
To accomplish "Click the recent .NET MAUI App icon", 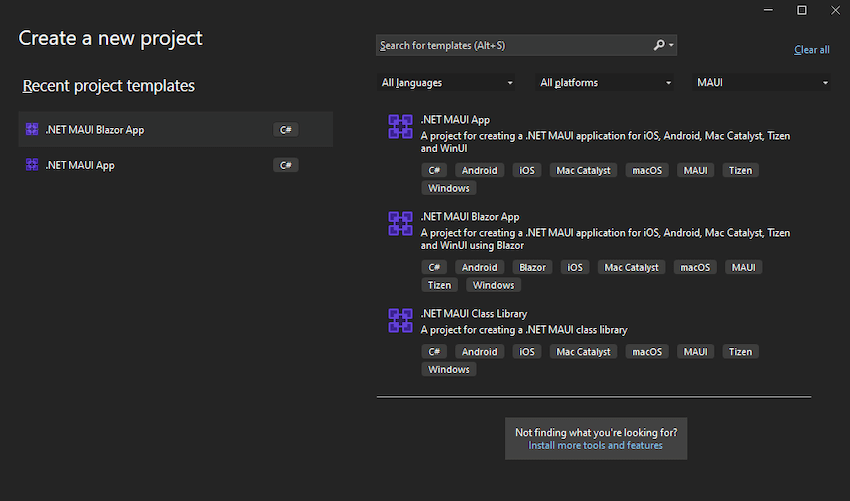I will point(32,164).
